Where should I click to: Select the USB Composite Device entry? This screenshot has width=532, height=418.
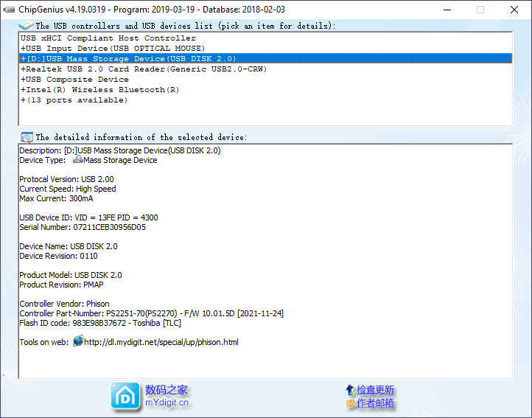pyautogui.click(x=265, y=79)
